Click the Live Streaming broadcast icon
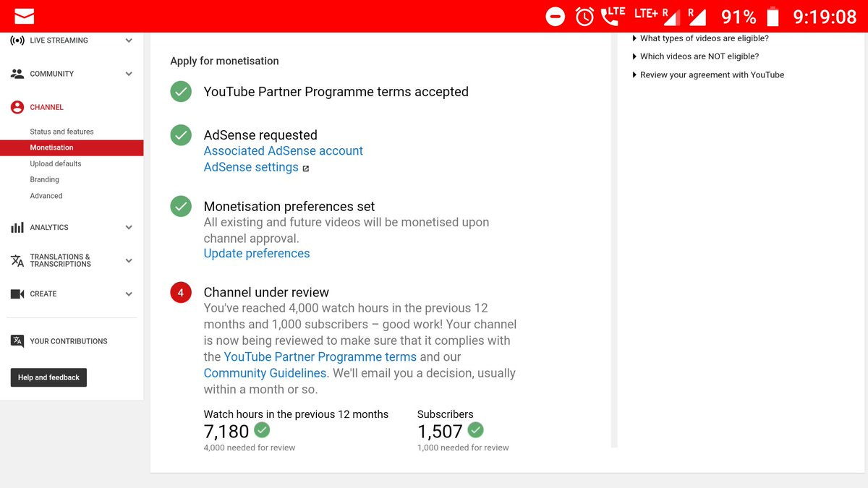Image resolution: width=868 pixels, height=488 pixels. (x=17, y=40)
